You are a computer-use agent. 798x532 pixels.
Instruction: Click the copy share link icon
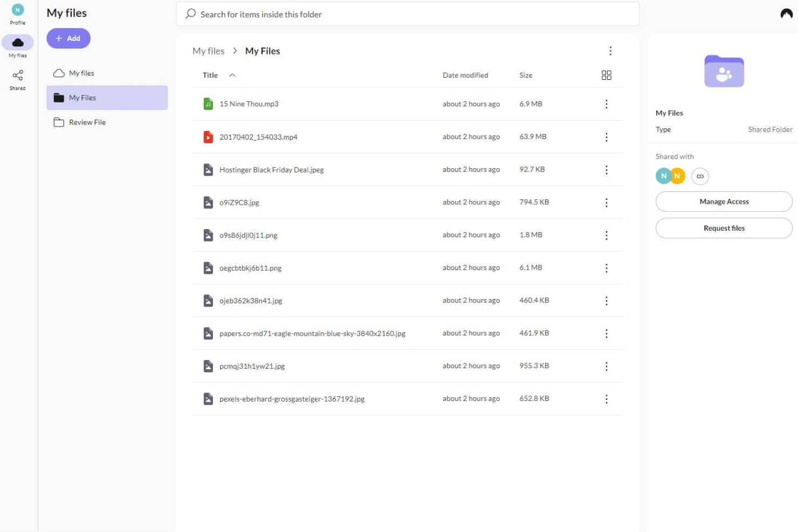[x=700, y=176]
